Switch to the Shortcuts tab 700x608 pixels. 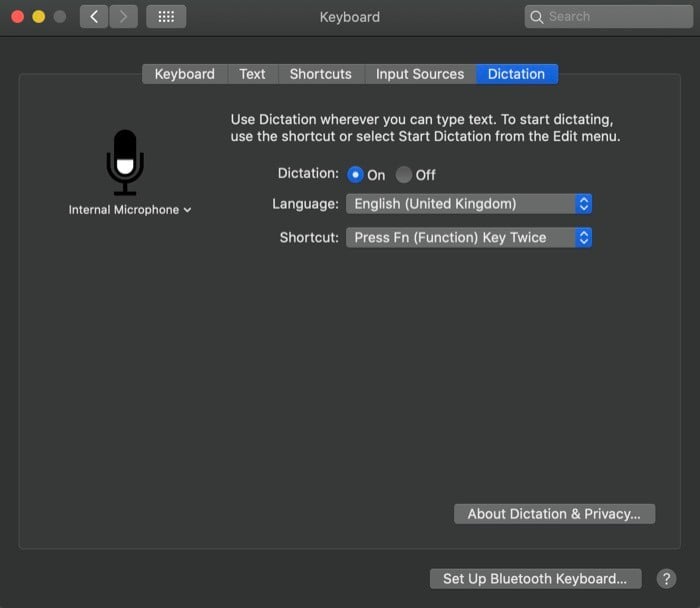point(321,74)
